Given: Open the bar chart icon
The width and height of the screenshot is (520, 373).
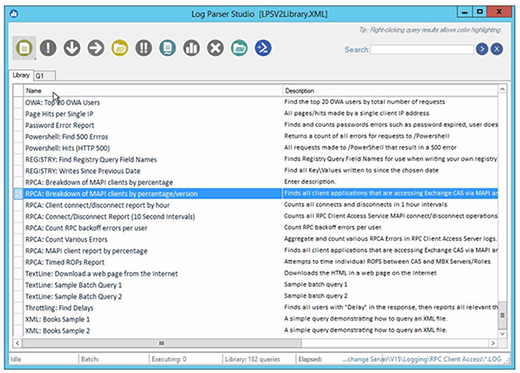Looking at the screenshot, I should (192, 48).
